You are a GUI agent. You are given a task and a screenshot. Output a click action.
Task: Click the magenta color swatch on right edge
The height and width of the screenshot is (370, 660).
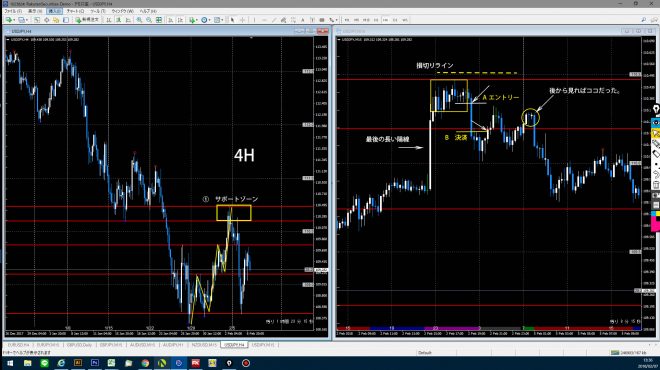[655, 224]
